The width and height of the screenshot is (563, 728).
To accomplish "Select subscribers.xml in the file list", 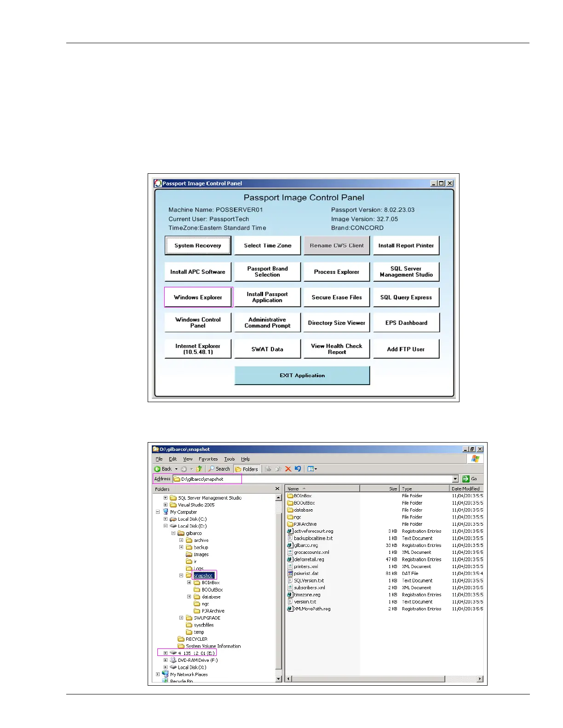I will click(310, 588).
